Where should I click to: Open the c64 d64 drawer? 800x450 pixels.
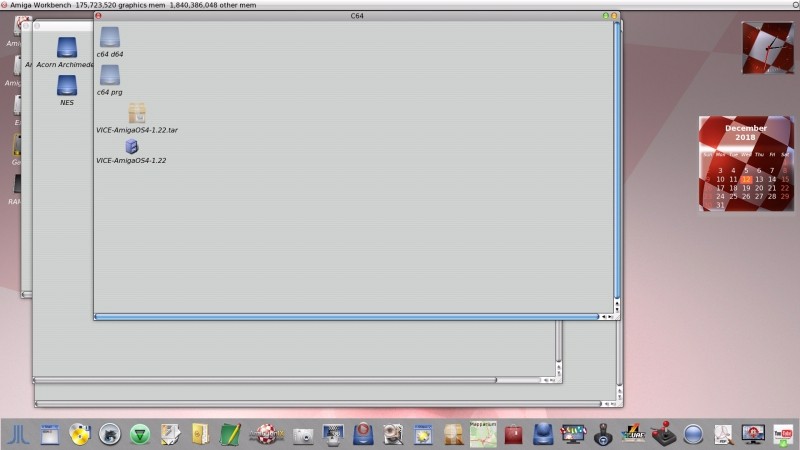pos(110,37)
